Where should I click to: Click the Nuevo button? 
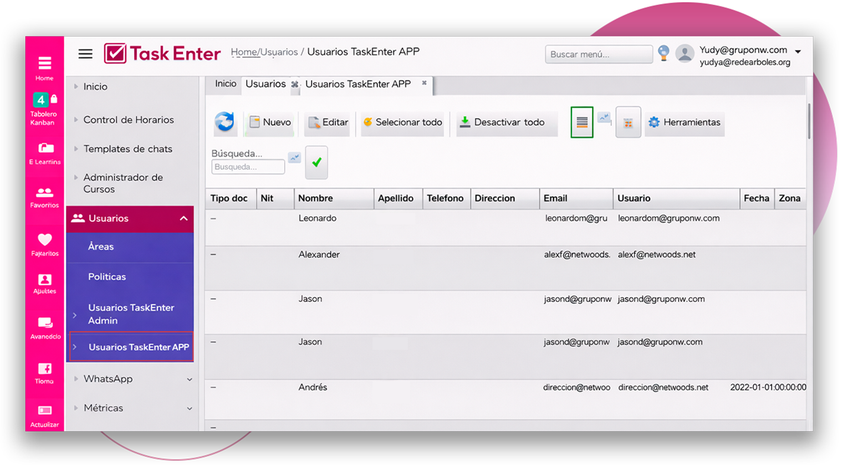pos(270,122)
